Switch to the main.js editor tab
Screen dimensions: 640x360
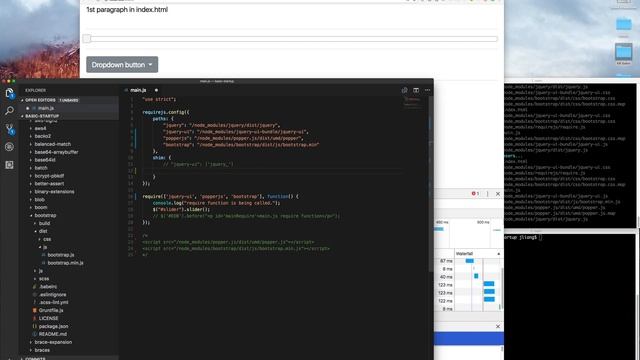(138, 90)
